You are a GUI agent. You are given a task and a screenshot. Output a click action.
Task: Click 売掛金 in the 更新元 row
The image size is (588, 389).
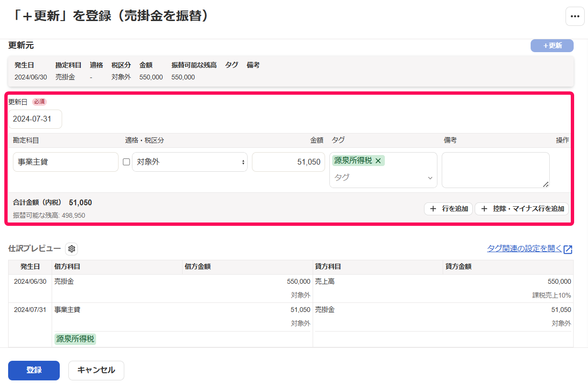click(65, 77)
